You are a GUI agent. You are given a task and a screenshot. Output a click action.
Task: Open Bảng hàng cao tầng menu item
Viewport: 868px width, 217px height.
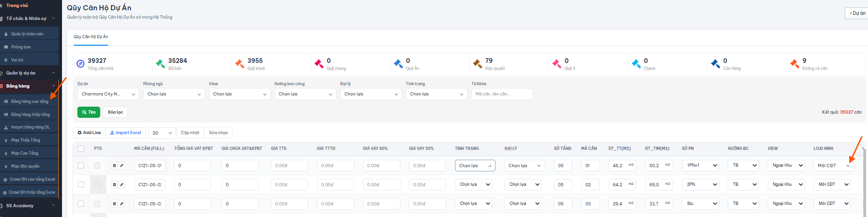point(29,101)
